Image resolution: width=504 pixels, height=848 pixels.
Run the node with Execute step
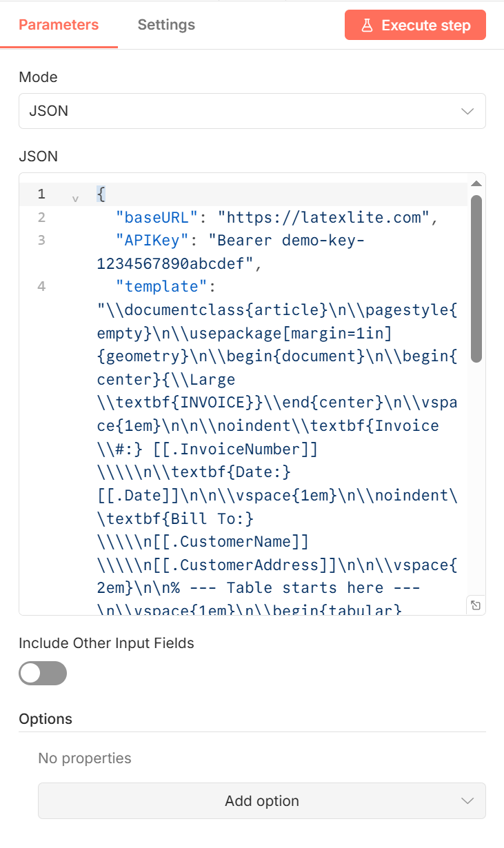(x=415, y=26)
